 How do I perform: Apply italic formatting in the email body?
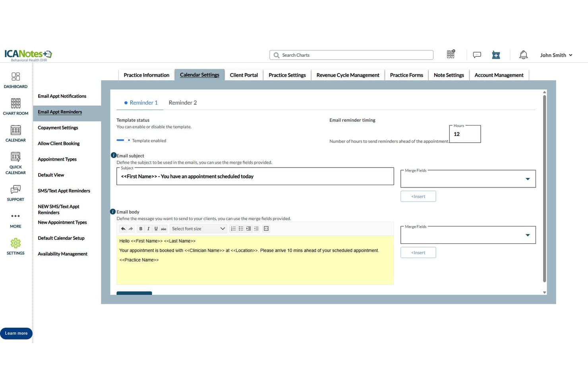click(x=148, y=229)
